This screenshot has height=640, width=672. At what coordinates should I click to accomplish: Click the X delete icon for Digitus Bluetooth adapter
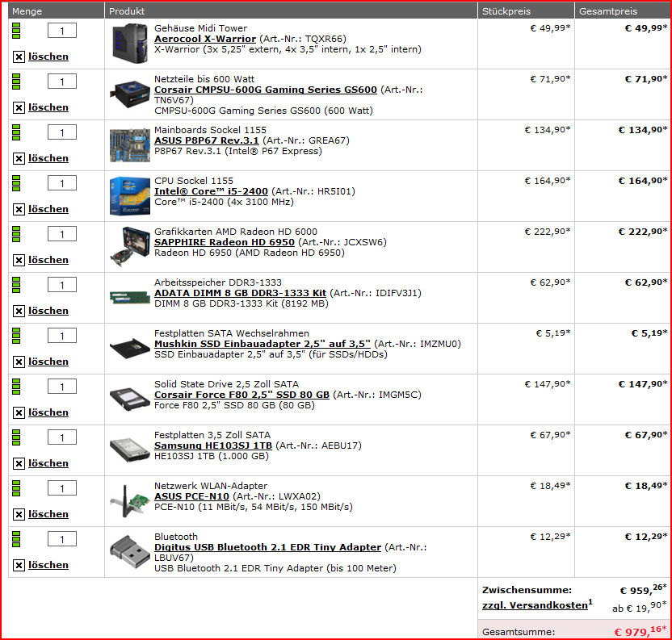pyautogui.click(x=19, y=565)
